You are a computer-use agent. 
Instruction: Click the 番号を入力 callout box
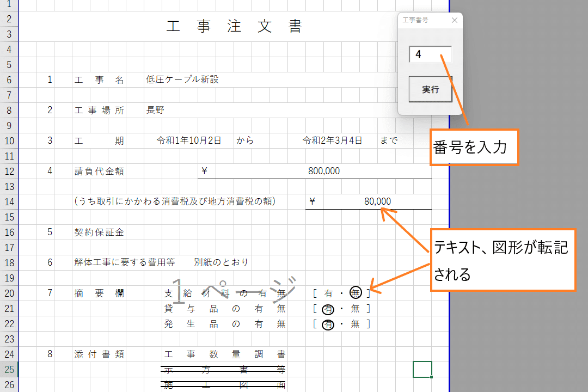click(x=474, y=147)
